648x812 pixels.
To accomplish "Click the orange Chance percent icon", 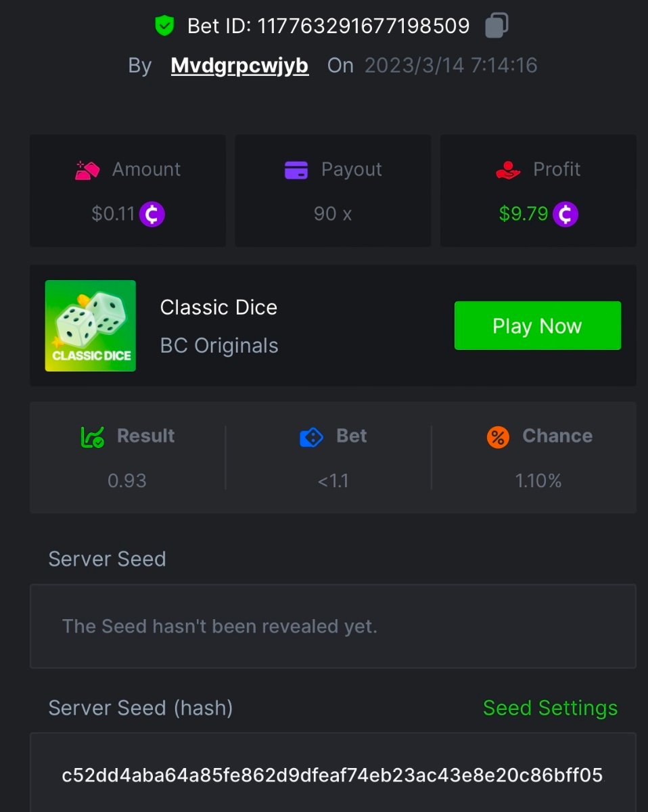I will coord(498,437).
